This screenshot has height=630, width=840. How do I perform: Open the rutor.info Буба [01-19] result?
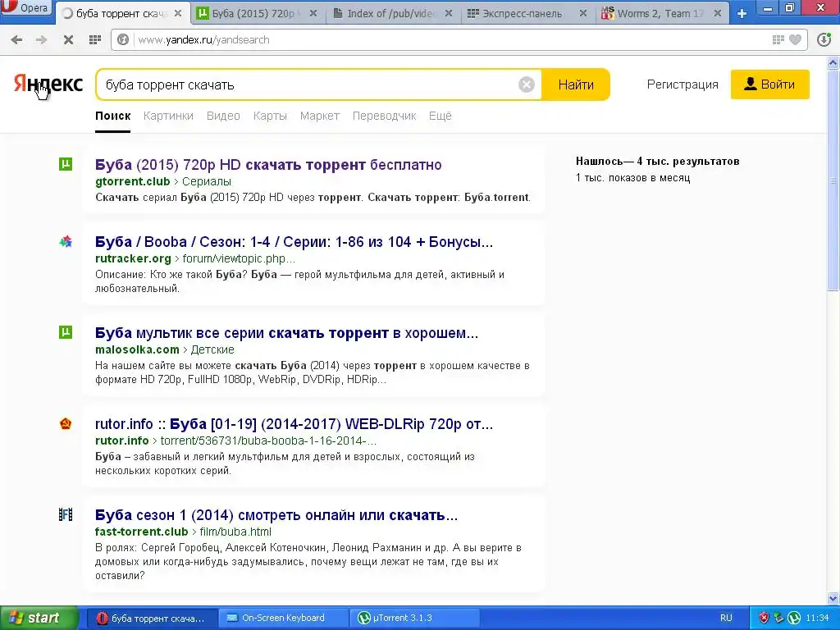tap(294, 424)
